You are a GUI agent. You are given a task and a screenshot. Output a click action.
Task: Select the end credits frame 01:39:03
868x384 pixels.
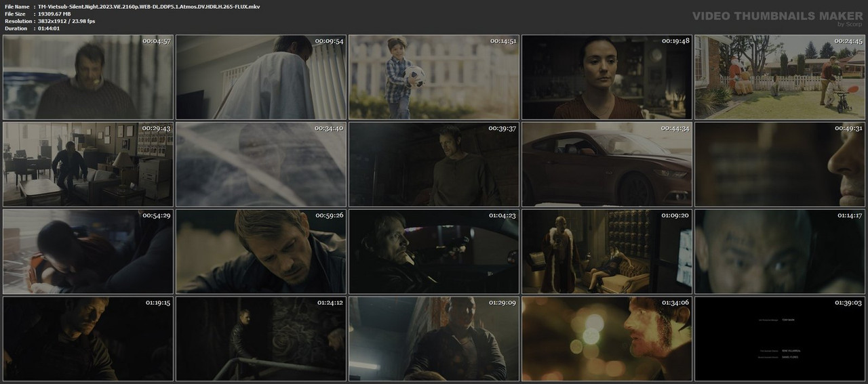(x=780, y=339)
